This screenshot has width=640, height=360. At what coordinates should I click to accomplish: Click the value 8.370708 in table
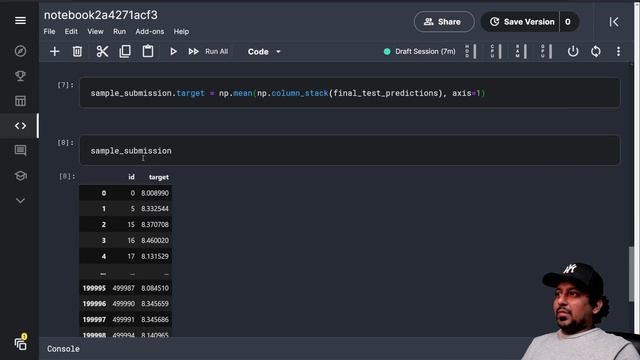[155, 224]
